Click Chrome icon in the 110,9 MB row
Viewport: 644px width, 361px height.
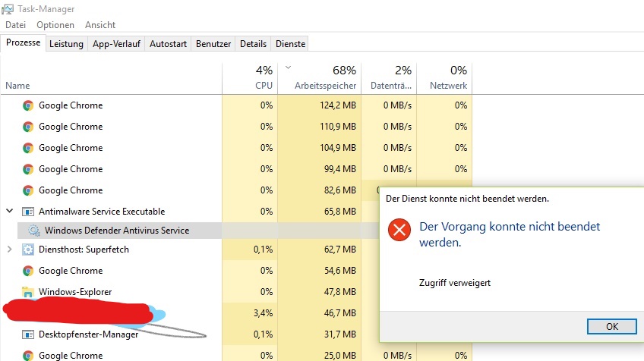point(28,127)
